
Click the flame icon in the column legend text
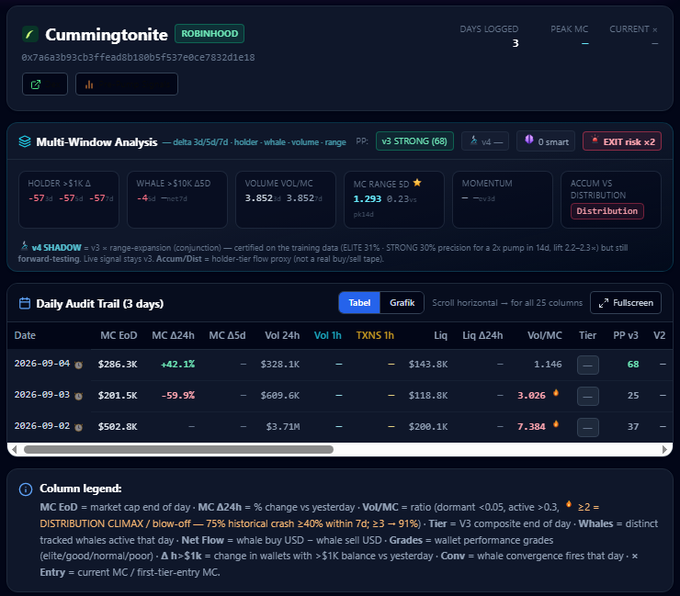(569, 504)
